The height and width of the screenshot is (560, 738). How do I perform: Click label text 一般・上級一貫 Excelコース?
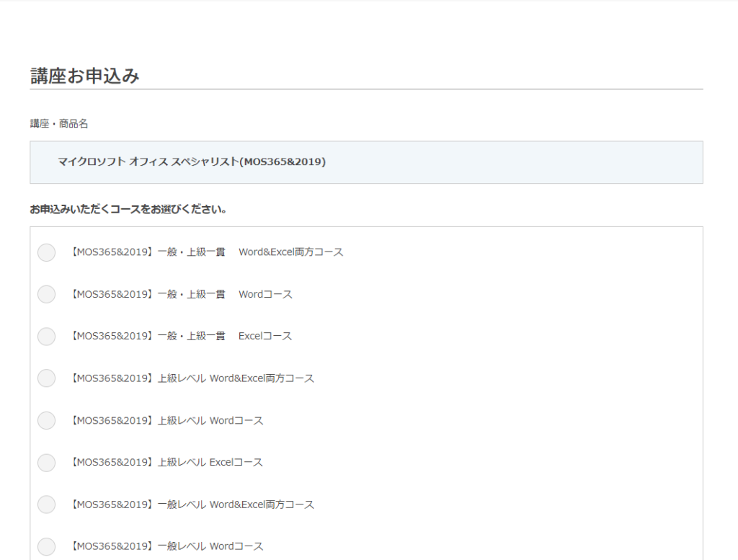click(x=181, y=337)
